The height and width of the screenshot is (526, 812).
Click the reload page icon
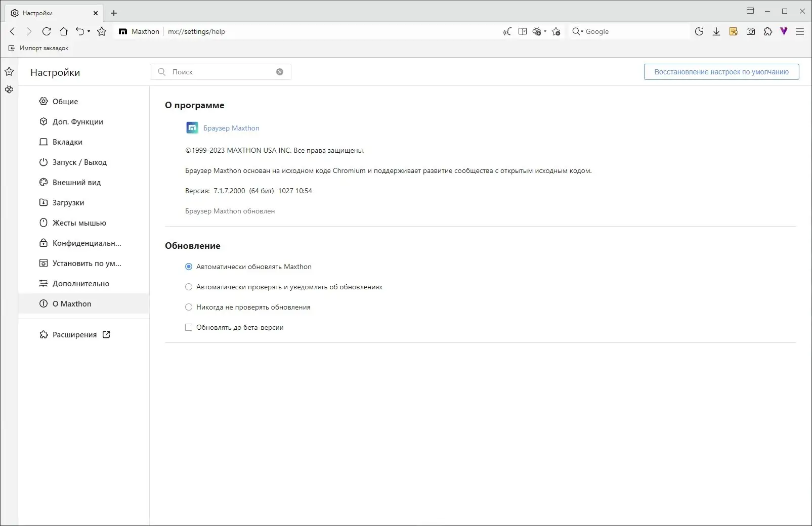[x=47, y=31]
